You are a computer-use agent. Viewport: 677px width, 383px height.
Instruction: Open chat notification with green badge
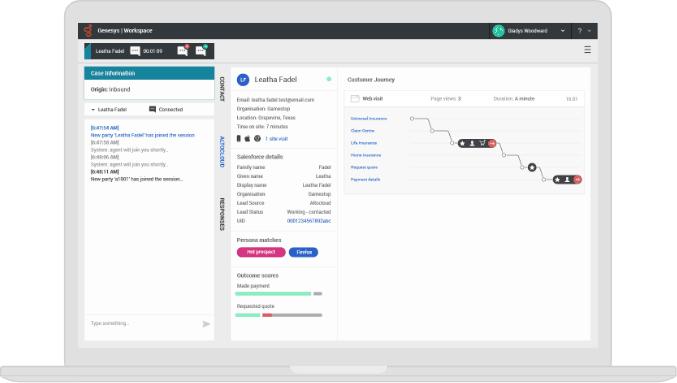point(201,51)
